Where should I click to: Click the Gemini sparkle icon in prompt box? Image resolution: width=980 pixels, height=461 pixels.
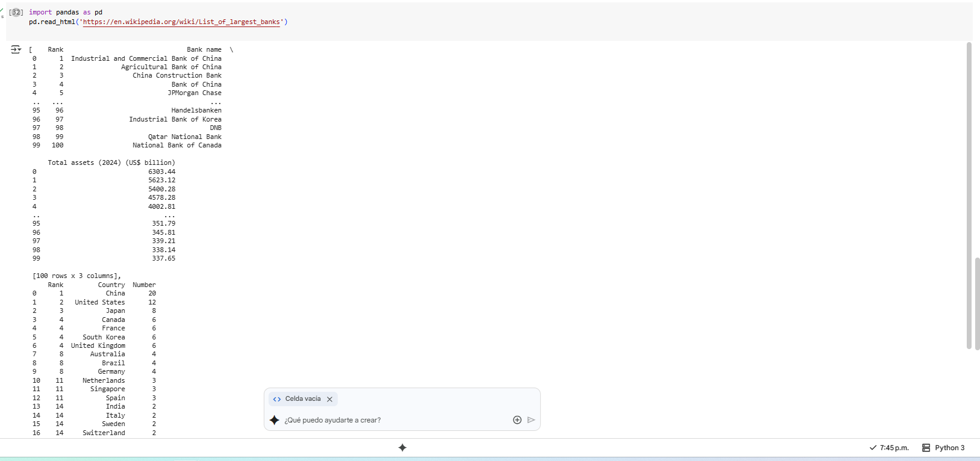(275, 420)
